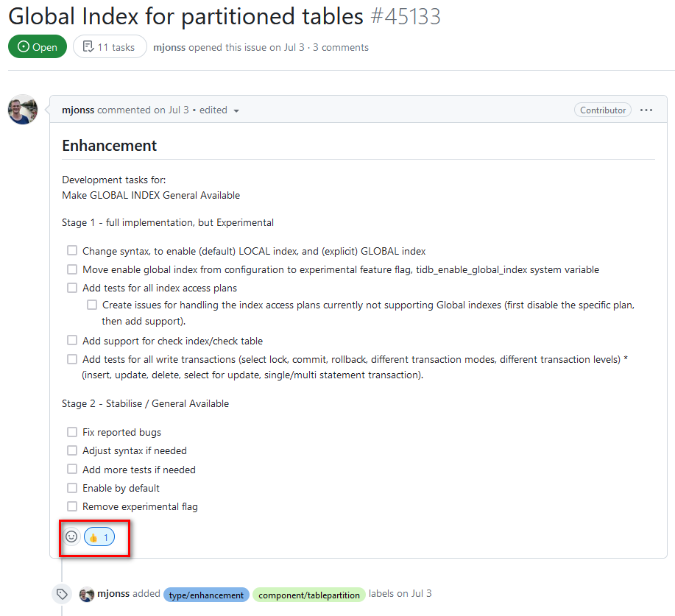Check 'Add support for check index/check table'
Viewport: 675px width, 616px height.
[72, 341]
